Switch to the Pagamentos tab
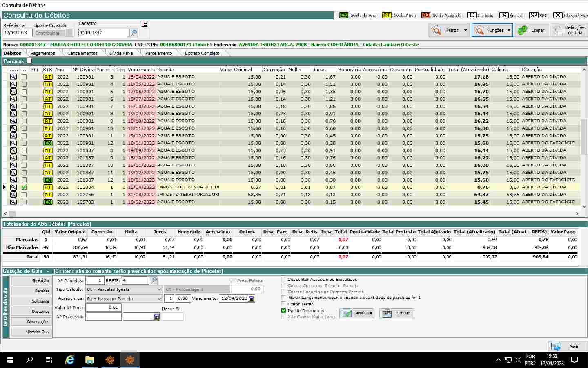588x368 pixels. 42,53
